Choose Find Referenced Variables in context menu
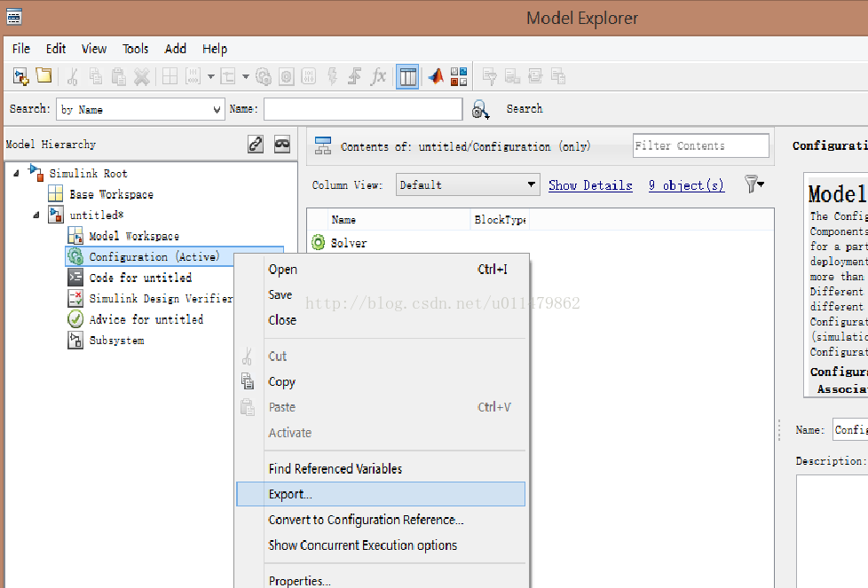Screen dimensions: 868x588 tap(381, 469)
